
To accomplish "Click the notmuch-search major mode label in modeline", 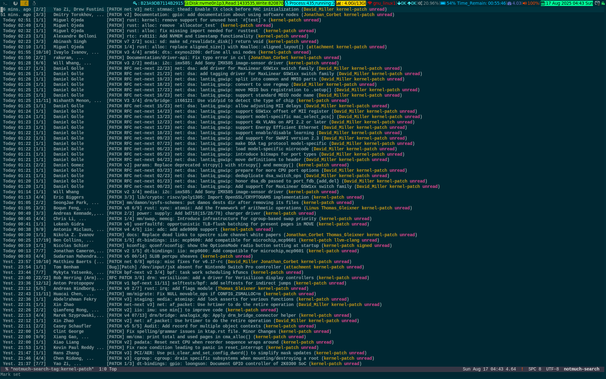I will pos(581,369).
